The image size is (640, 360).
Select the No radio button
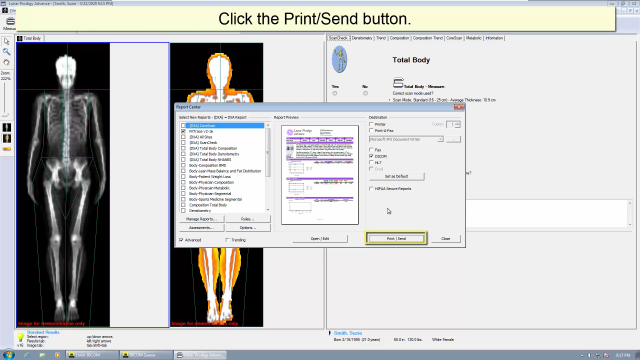(x=365, y=93)
